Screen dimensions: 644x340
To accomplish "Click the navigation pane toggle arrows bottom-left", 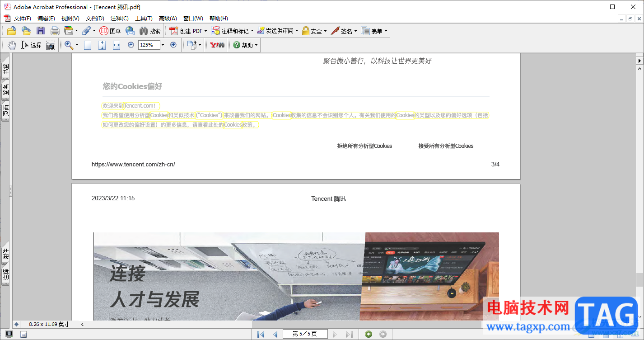I will pos(17,324).
